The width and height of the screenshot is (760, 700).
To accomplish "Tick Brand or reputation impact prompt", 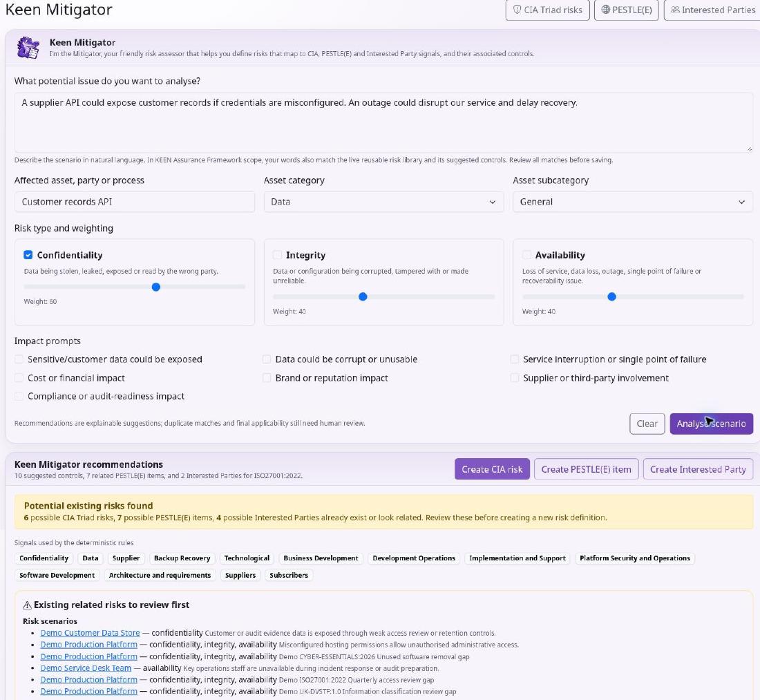I will click(x=267, y=377).
